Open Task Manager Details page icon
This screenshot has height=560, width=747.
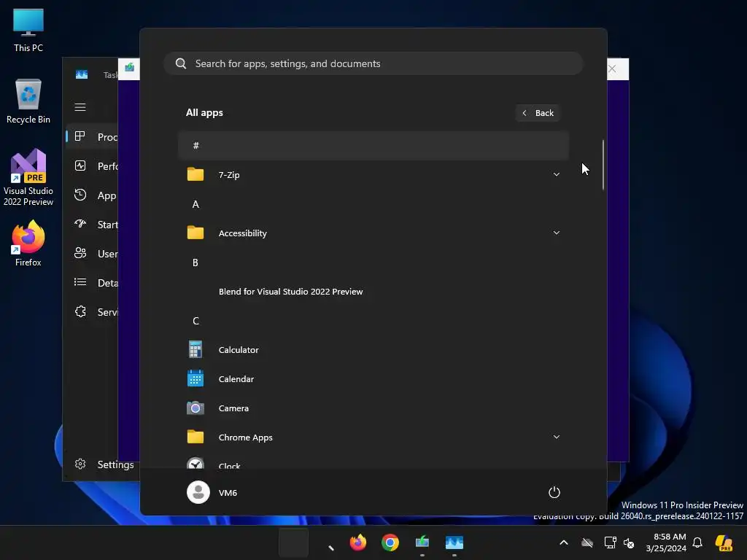[80, 282]
